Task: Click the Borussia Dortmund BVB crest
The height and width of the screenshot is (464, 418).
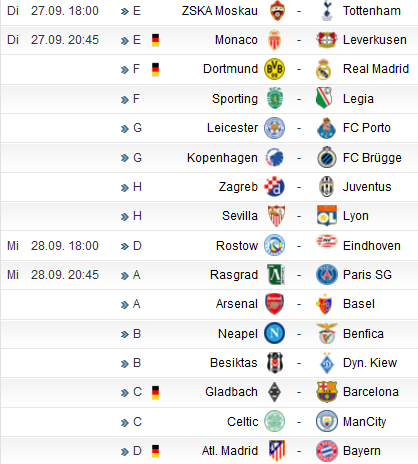Action: pos(274,69)
